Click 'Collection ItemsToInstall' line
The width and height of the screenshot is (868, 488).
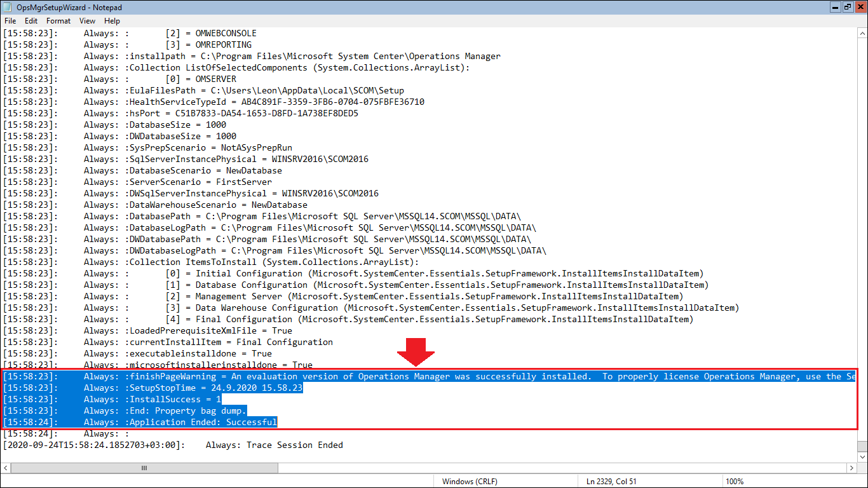[211, 262]
